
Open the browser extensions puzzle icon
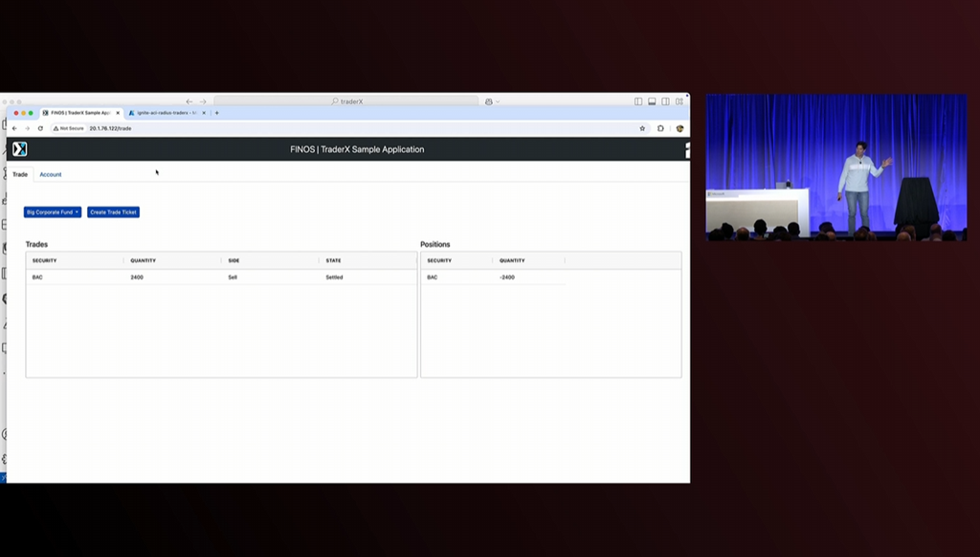660,128
